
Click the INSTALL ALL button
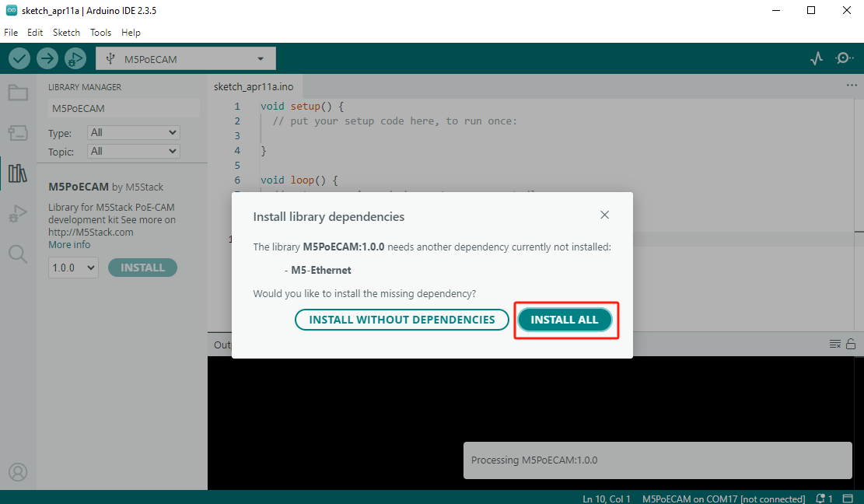click(x=565, y=320)
